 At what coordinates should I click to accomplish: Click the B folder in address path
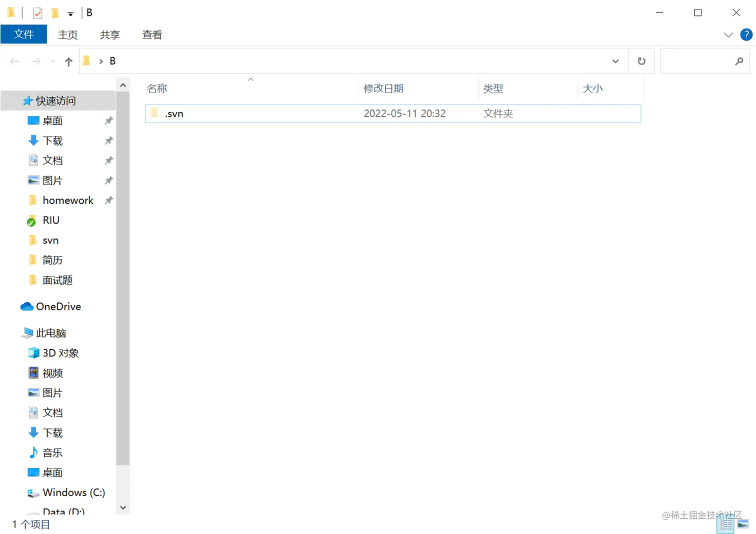pos(112,61)
